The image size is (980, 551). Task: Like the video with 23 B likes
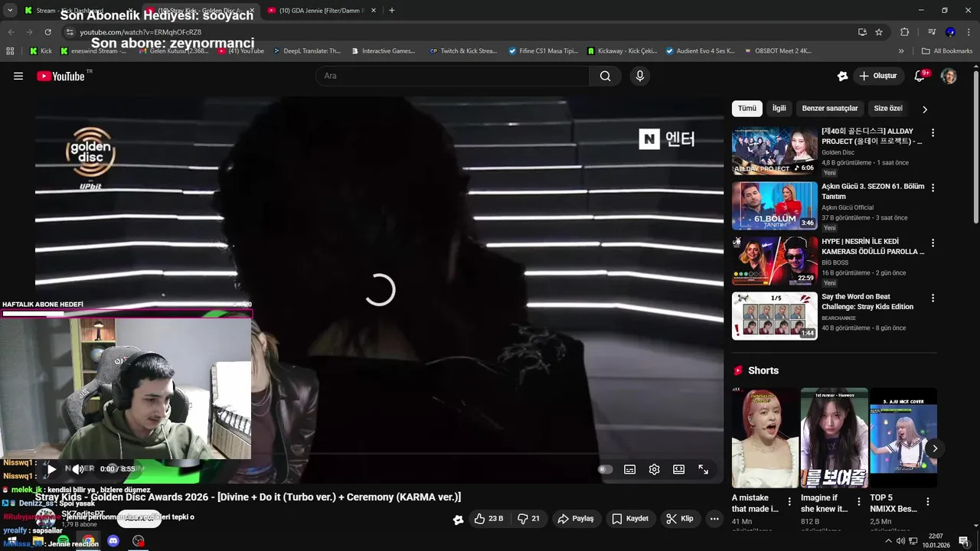coord(488,518)
